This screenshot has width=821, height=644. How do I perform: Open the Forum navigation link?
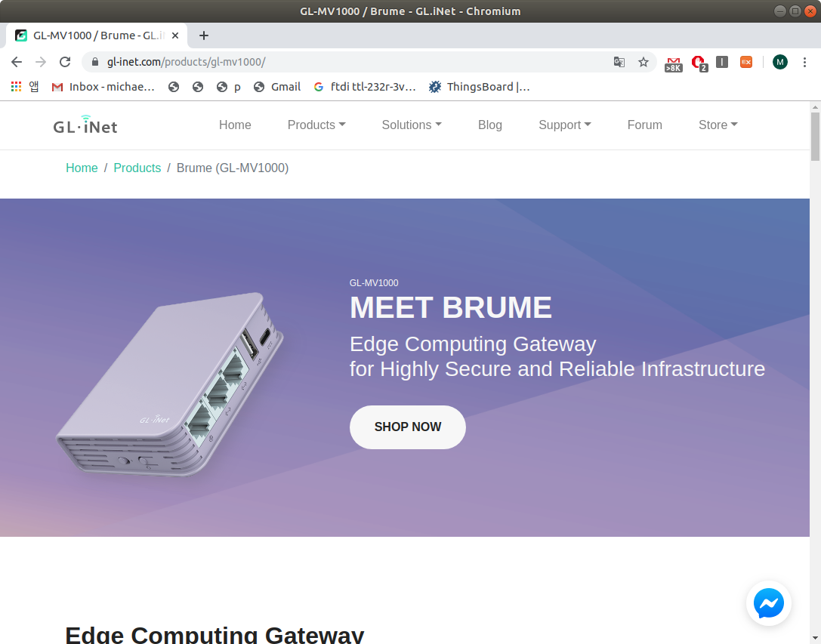click(644, 125)
